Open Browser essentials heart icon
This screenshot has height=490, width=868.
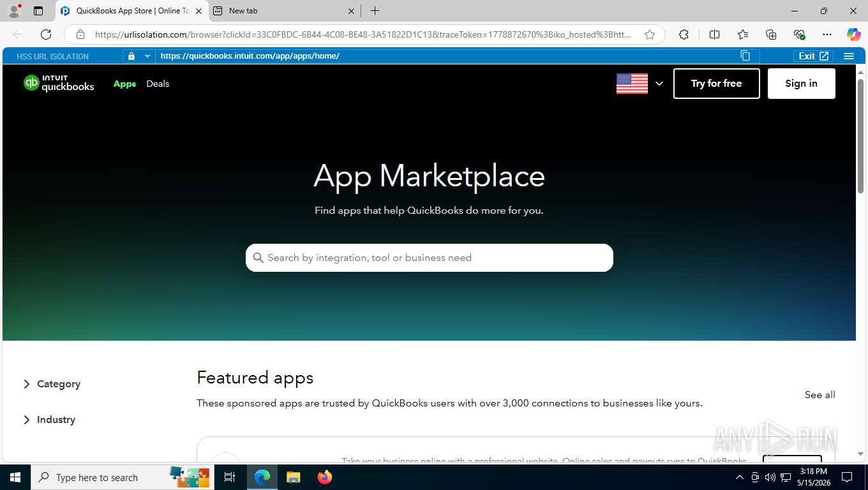[799, 34]
